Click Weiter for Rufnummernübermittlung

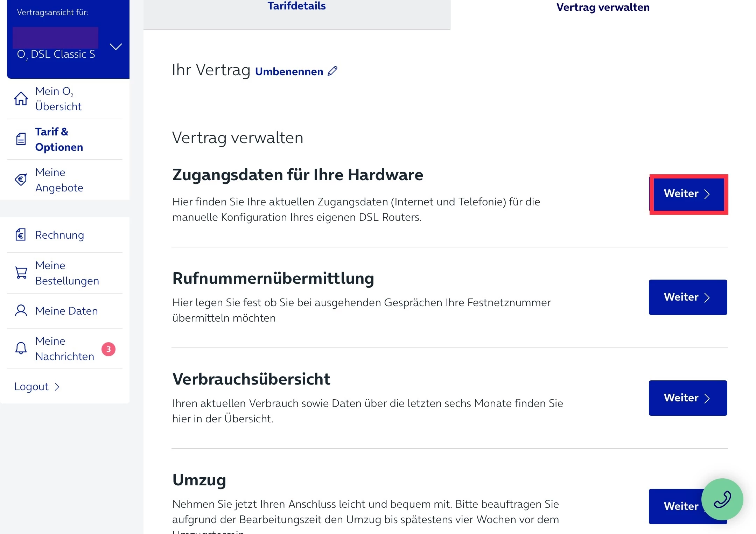click(688, 297)
